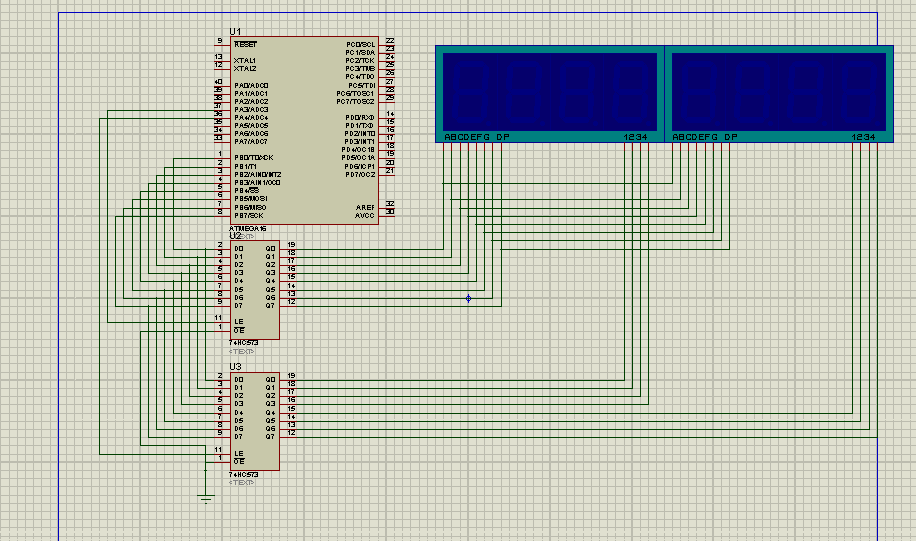
Task: Click the blue cross marker on the wire
Action: pos(468,298)
